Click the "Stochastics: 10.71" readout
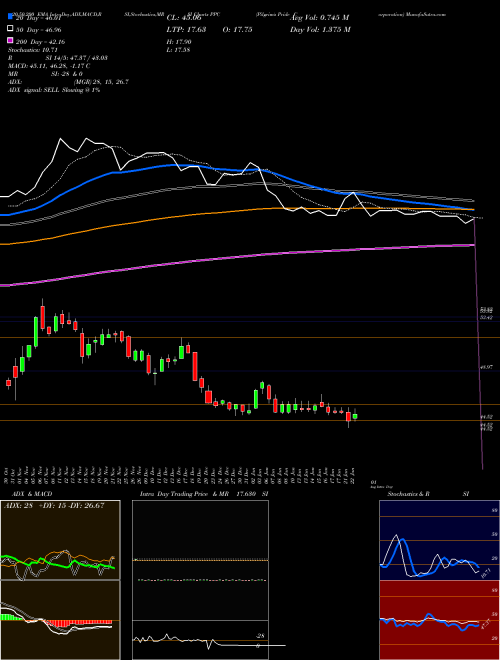Viewport: 500px width, 660px height. coord(33,50)
